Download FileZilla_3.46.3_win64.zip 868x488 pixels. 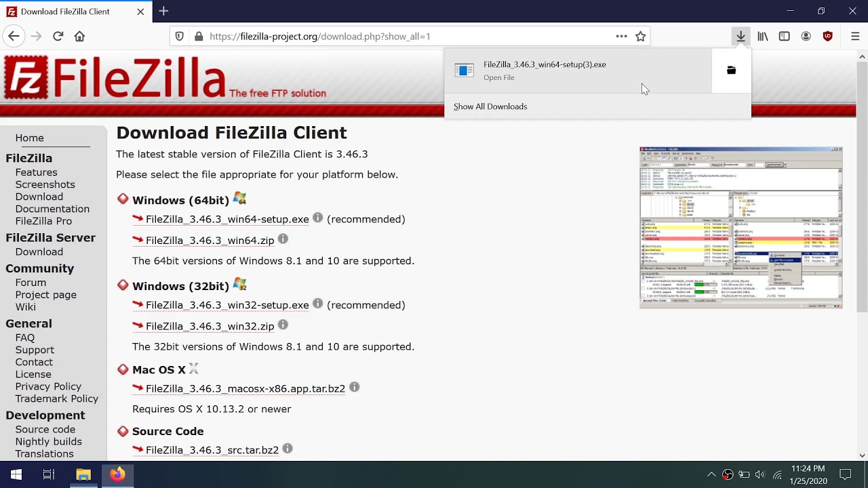(210, 240)
